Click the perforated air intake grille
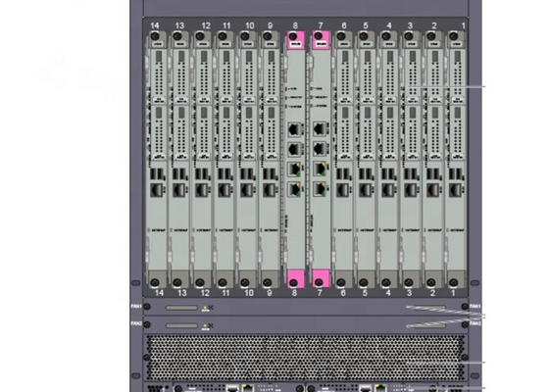This screenshot has width=549, height=392. click(306, 358)
